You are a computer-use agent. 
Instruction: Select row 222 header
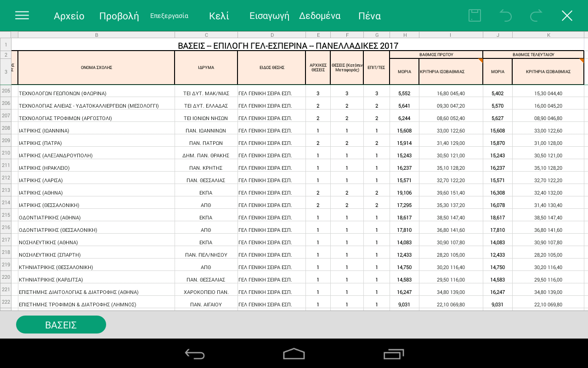coord(6,302)
